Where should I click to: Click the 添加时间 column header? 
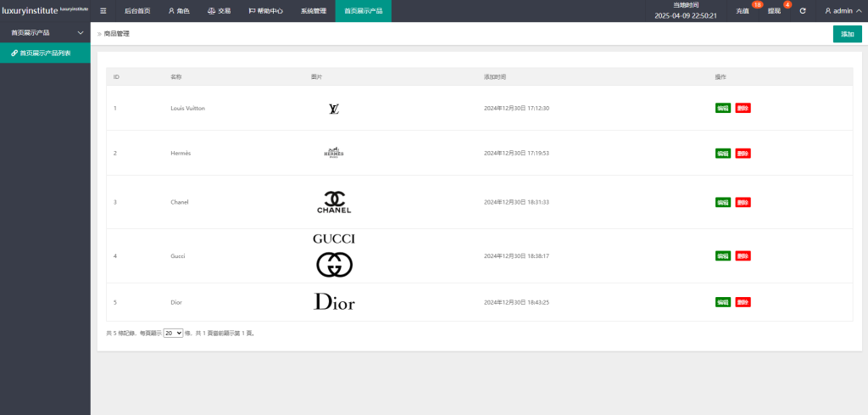[x=495, y=76]
